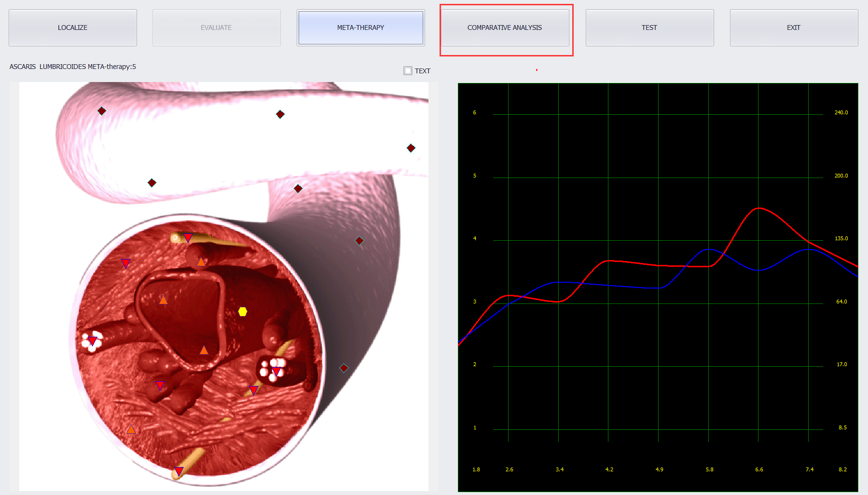Open COMPARATIVE ANALYSIS
Screen dimensions: 868x495
[x=505, y=27]
